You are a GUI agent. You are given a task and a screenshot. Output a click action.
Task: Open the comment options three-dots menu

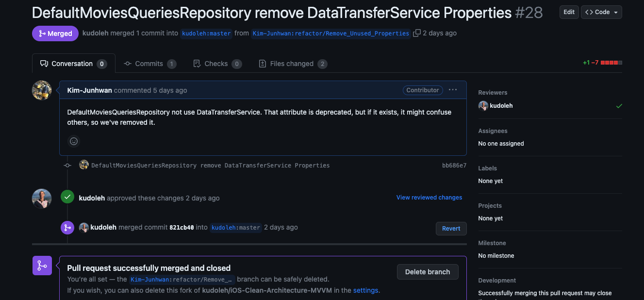(453, 90)
